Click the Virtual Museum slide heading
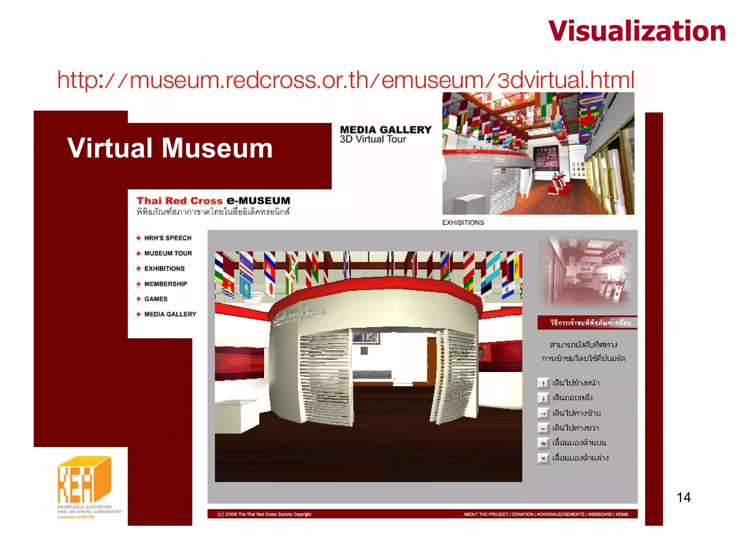This screenshot has height=535, width=756. [170, 148]
